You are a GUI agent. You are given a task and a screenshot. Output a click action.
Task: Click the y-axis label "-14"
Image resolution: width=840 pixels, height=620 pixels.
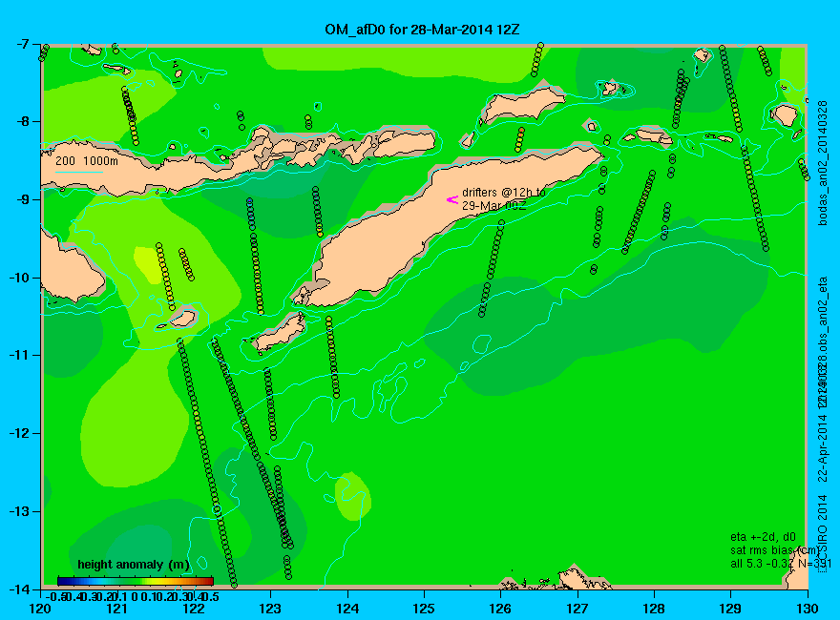[20, 589]
